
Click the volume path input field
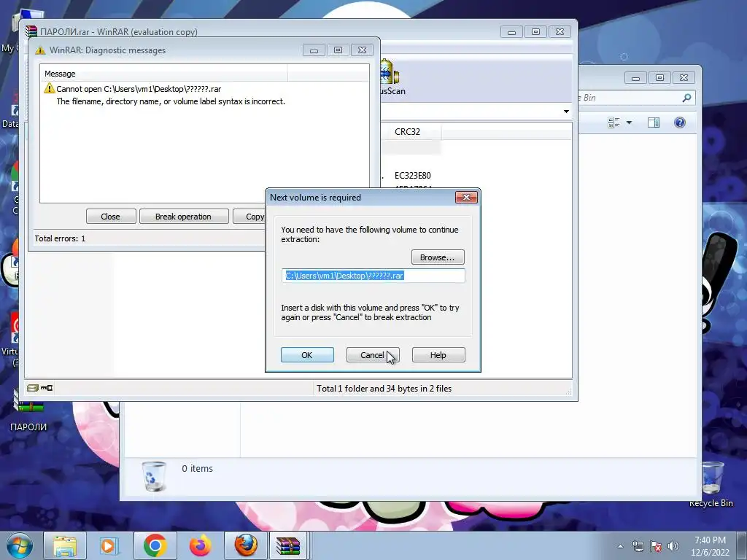pos(373,276)
